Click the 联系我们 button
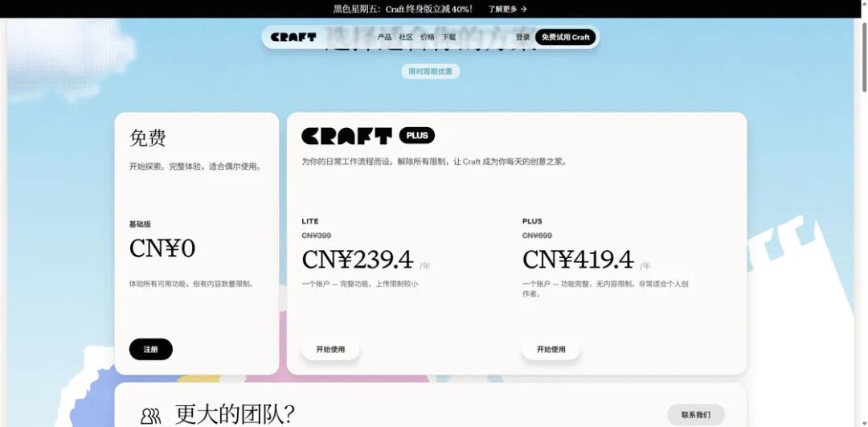Viewport: 868px width, 427px height. click(696, 414)
